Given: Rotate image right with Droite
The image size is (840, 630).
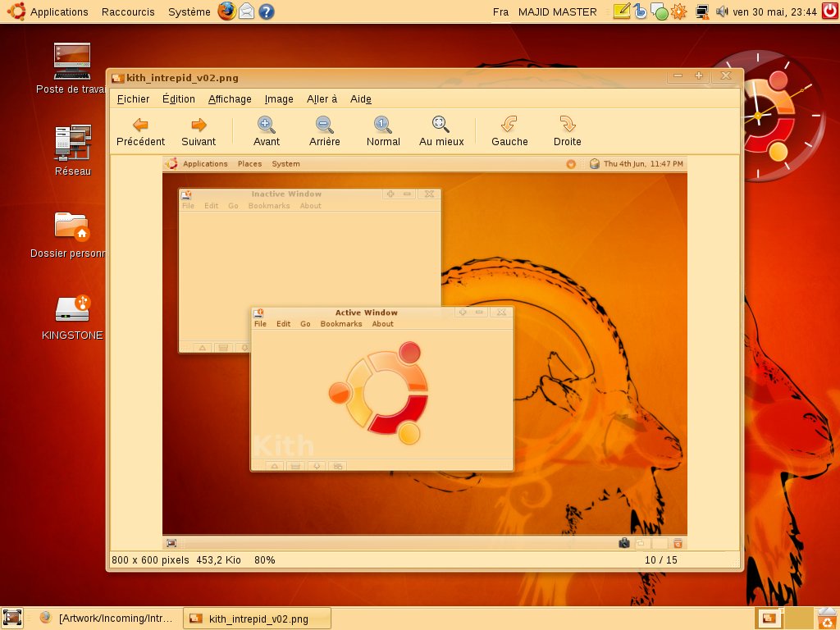Looking at the screenshot, I should (568, 132).
